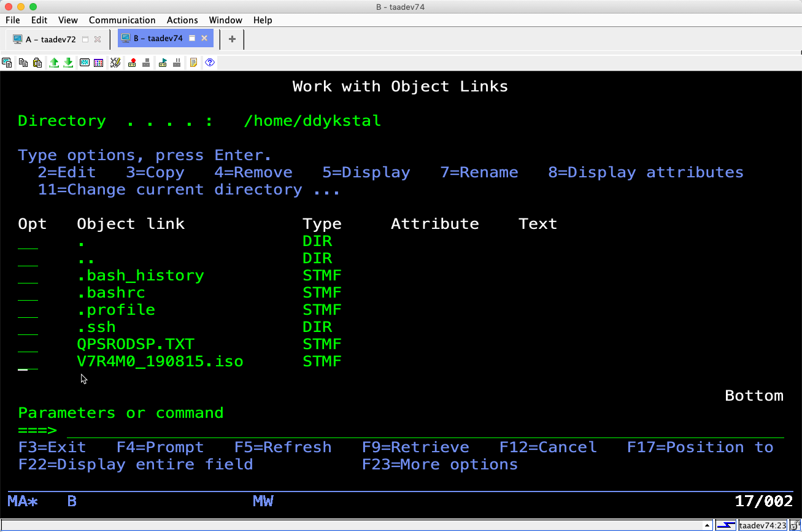Screen dimensions: 802x532
Task: Click F17=Position to function key label
Action: tap(700, 447)
